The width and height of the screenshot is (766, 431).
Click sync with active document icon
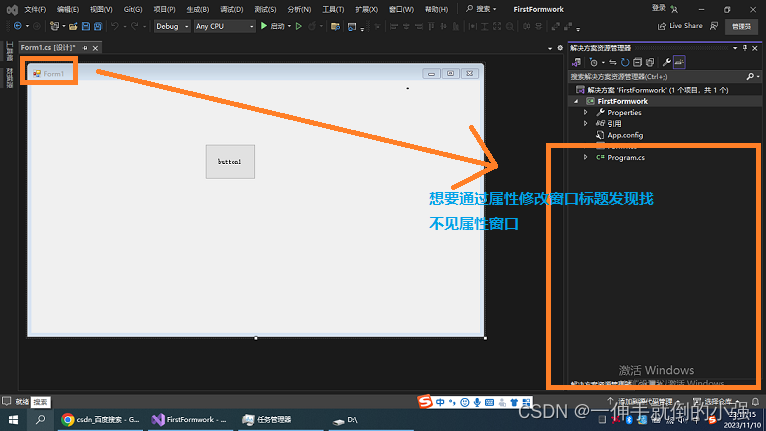(x=613, y=62)
